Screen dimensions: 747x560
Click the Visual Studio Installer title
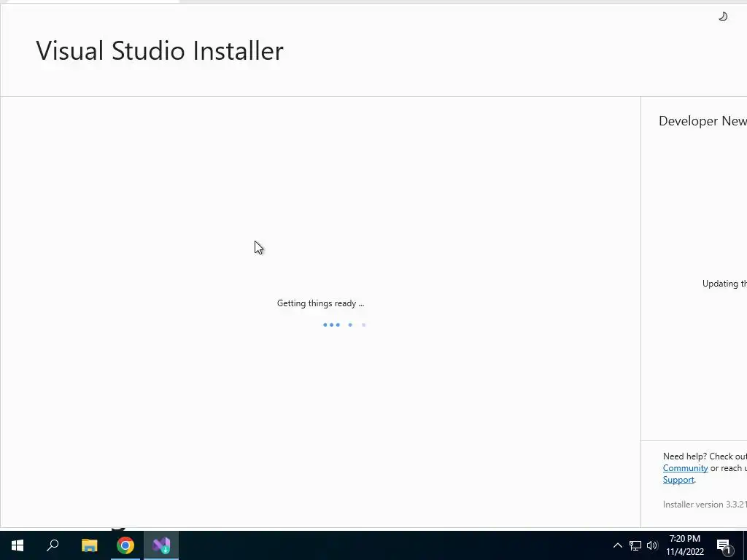(x=160, y=51)
